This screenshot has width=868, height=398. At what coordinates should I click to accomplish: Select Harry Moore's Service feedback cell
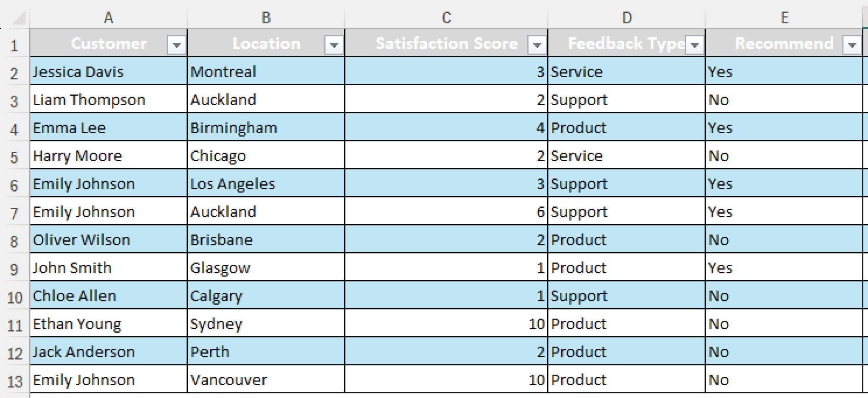coord(626,156)
